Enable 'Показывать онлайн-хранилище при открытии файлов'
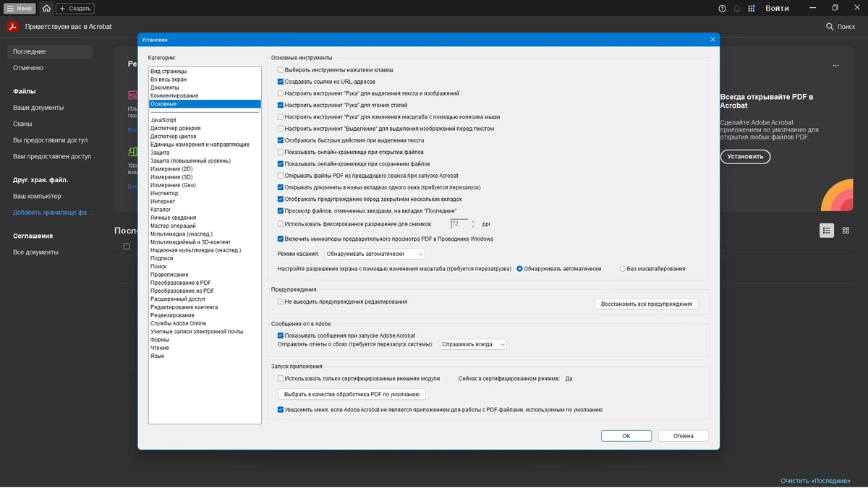This screenshot has width=868, height=488. pos(281,152)
